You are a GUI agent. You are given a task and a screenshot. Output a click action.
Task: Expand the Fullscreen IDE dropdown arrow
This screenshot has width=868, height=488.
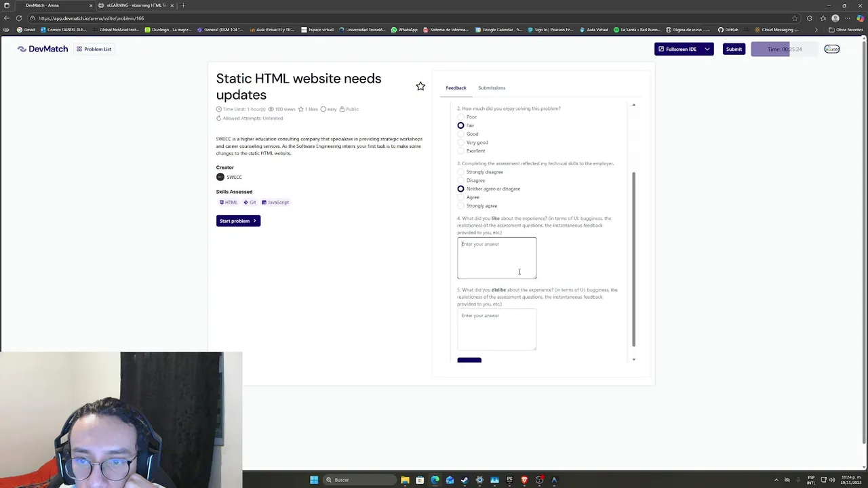tap(707, 49)
